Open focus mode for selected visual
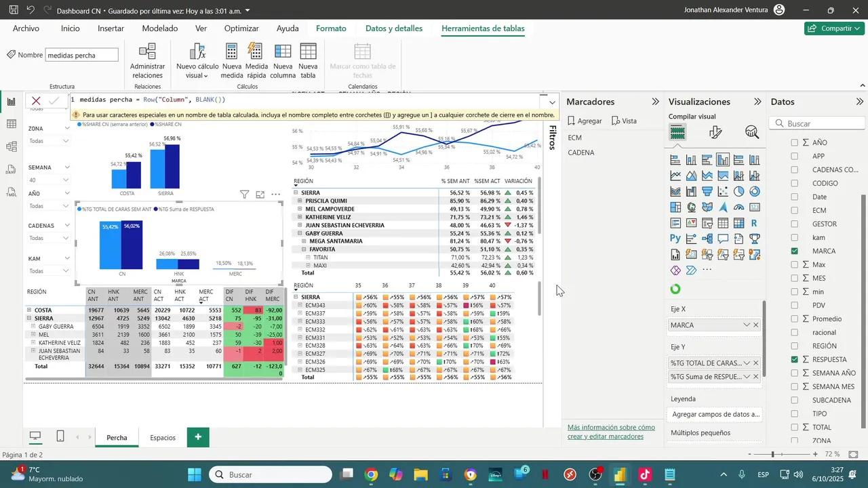This screenshot has width=868, height=488. (260, 195)
